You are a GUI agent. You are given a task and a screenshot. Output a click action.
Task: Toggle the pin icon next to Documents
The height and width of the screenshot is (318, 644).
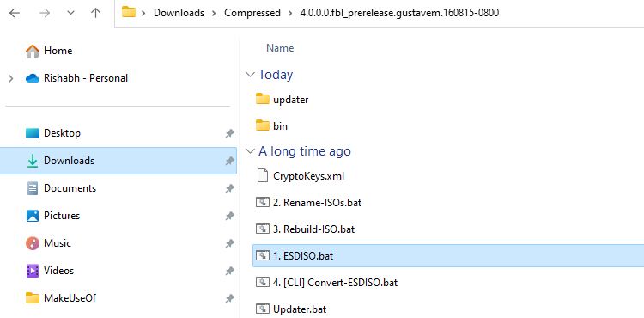click(x=229, y=188)
